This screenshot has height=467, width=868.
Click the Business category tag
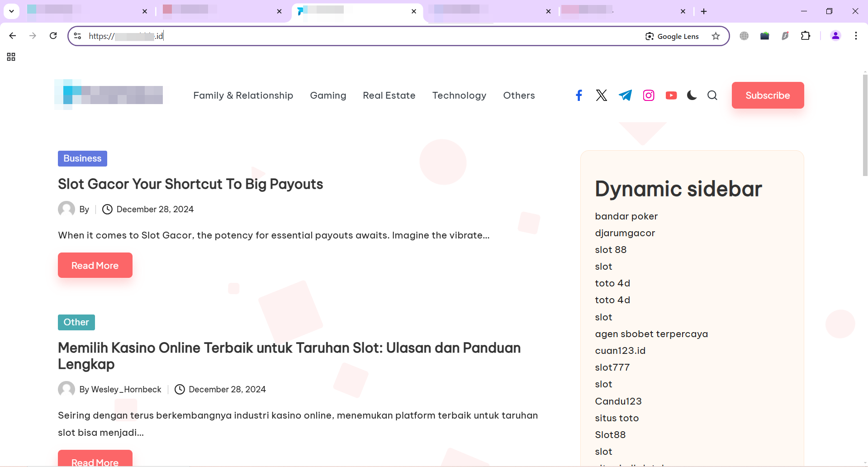tap(82, 158)
